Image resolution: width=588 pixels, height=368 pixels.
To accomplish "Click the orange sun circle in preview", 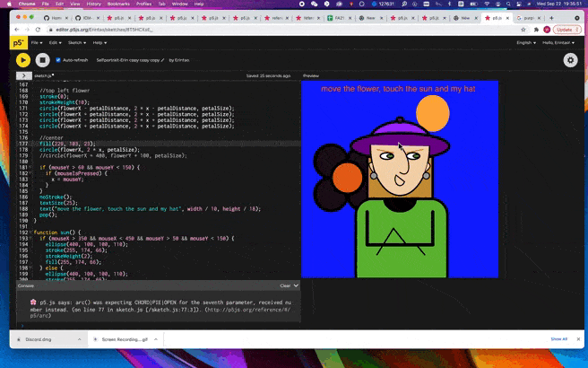I will [432, 112].
